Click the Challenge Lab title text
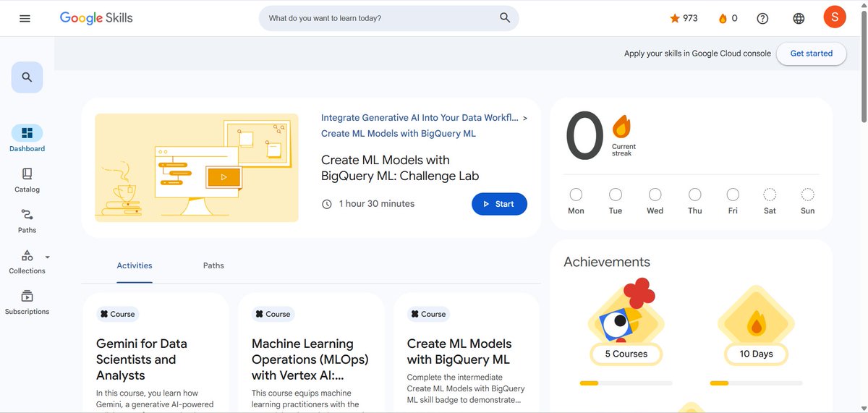The width and height of the screenshot is (868, 413). [400, 168]
